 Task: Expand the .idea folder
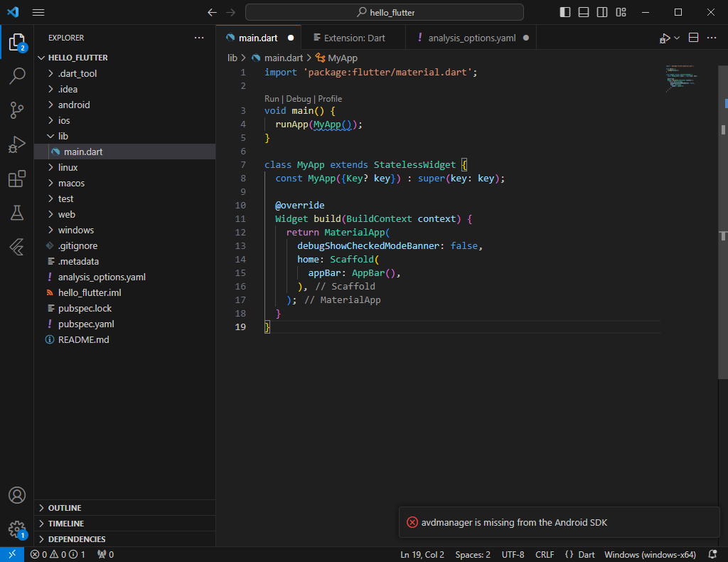click(125, 89)
